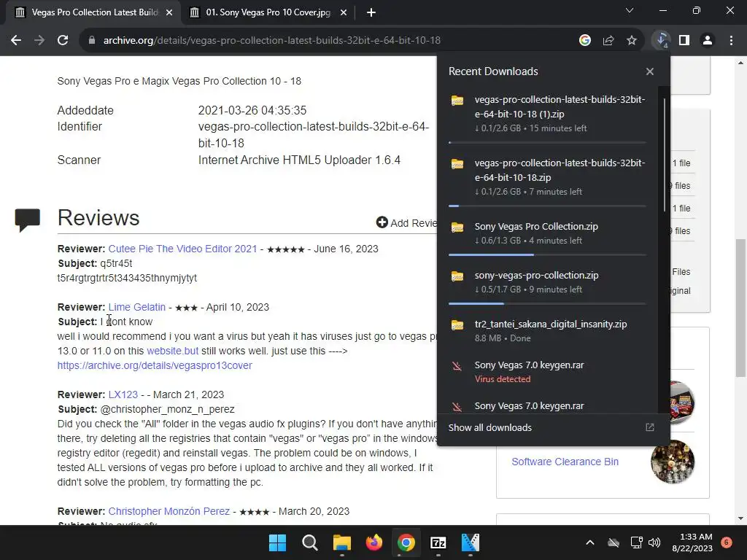The height and width of the screenshot is (560, 747).
Task: Launch Firefox from the taskbar
Action: click(x=374, y=542)
